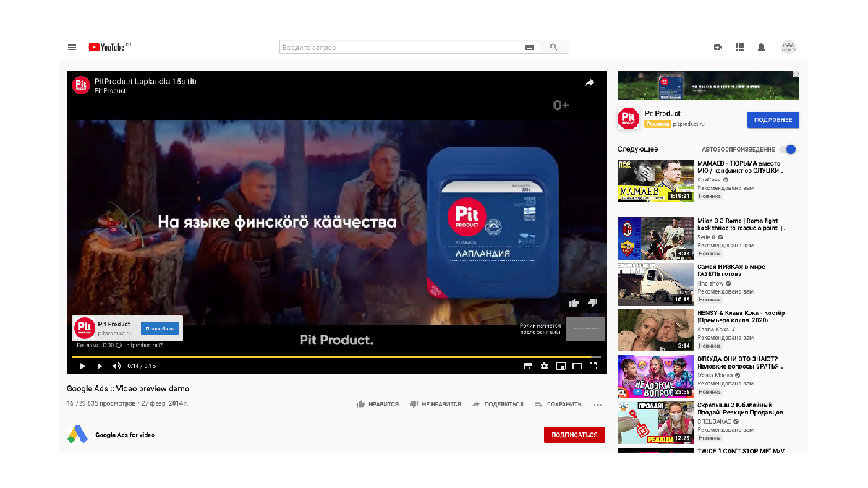Click the sidebar ПОДРОБНЕЕ button
This screenshot has height=488, width=868.
point(773,120)
